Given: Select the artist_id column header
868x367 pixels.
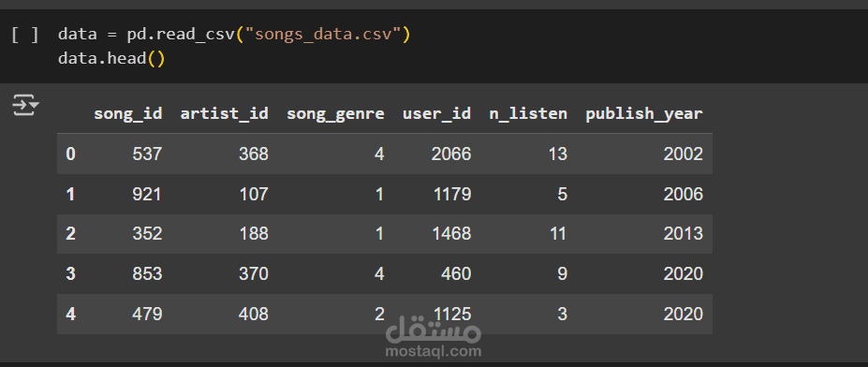Looking at the screenshot, I should tap(224, 113).
